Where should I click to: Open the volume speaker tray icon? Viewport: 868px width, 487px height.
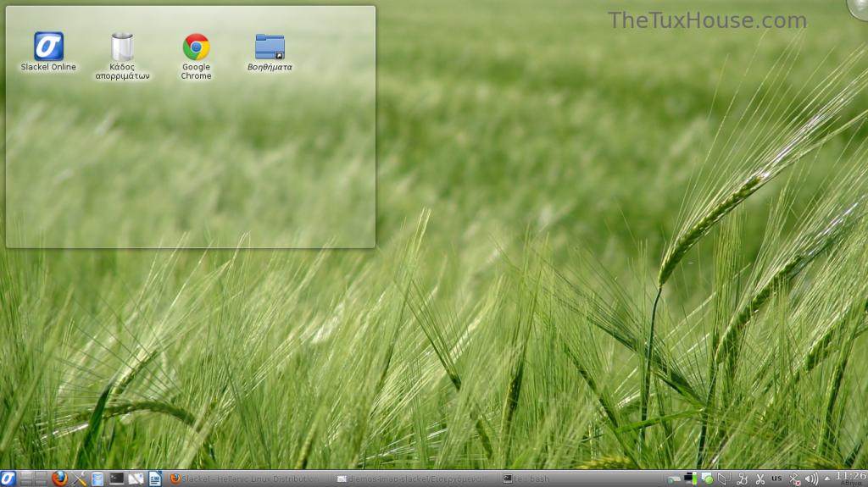point(811,479)
